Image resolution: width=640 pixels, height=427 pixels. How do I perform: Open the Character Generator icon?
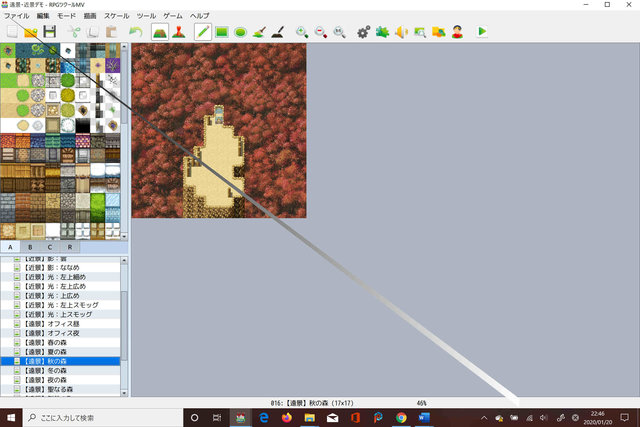pos(458,32)
